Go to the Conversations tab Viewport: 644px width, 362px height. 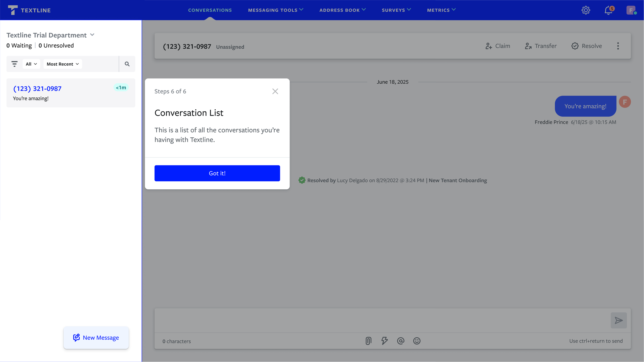(x=210, y=10)
